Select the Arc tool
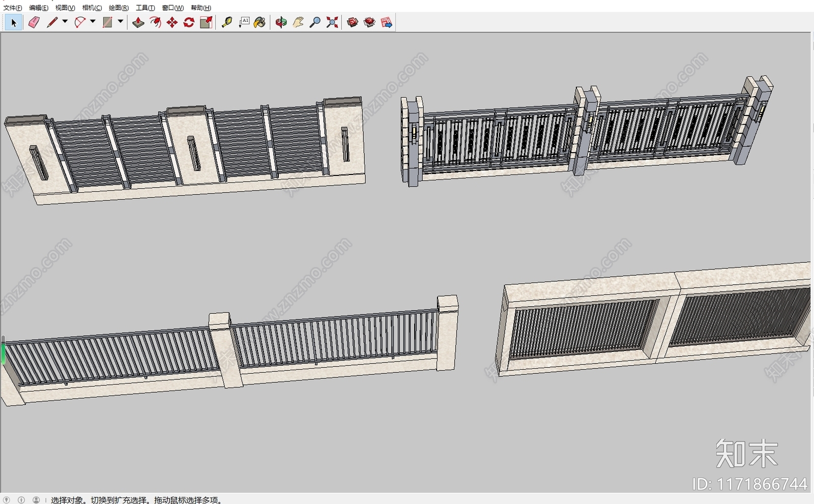 click(80, 22)
